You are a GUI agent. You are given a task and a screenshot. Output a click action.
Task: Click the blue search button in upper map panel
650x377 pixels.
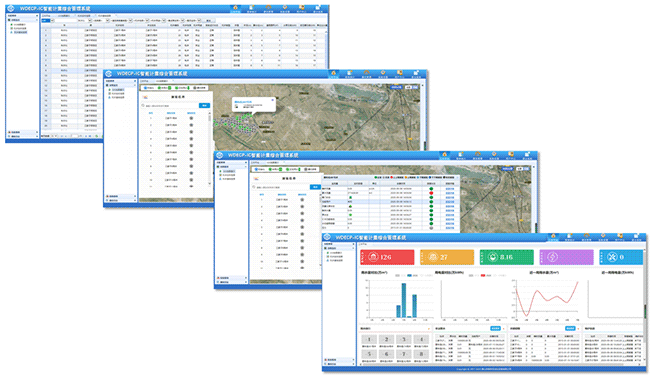[x=204, y=106]
